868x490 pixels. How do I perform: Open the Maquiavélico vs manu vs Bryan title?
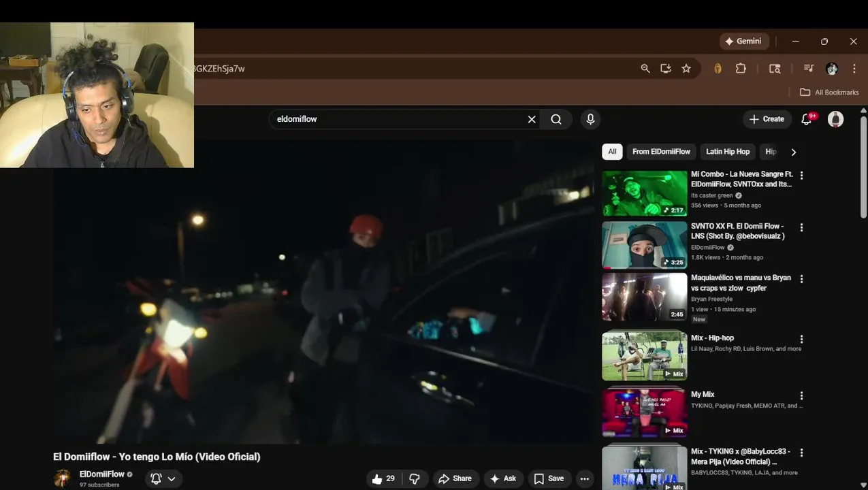point(741,282)
